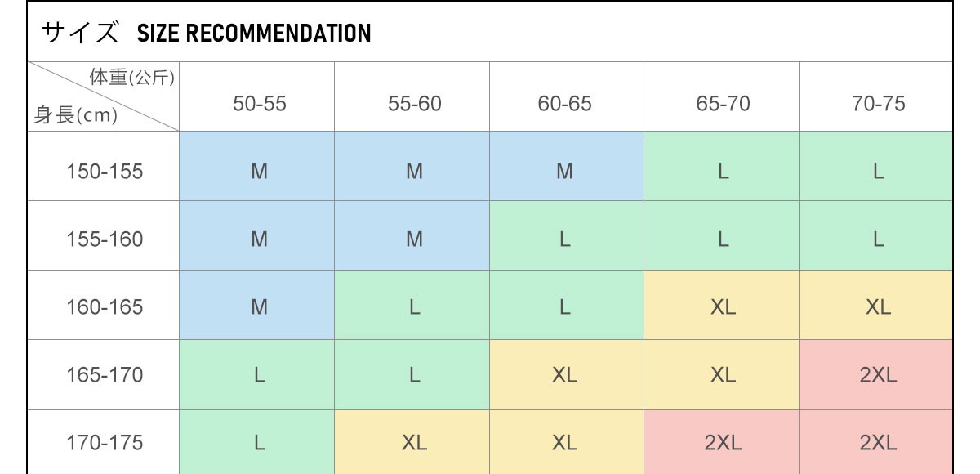Click the 170-175 height row label
Viewport: 980px width, 474px height.
[105, 443]
